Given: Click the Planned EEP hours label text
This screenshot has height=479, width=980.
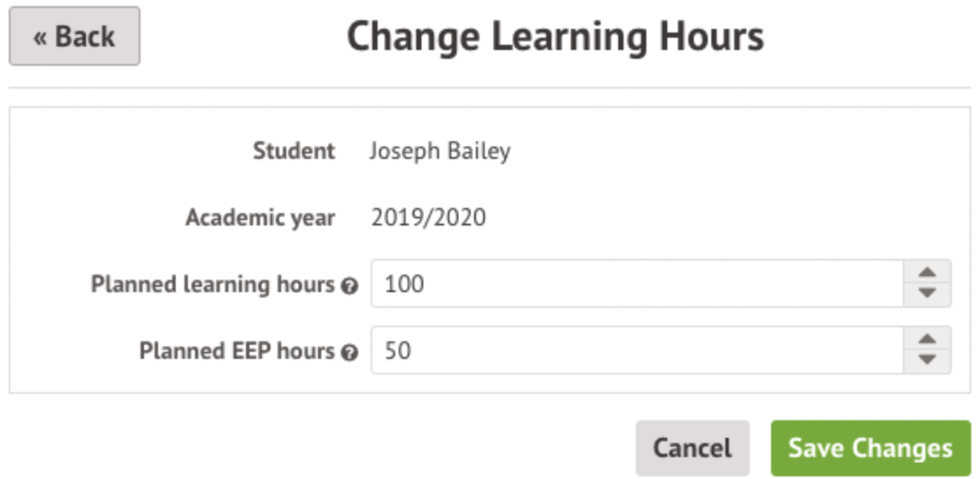Looking at the screenshot, I should [237, 351].
